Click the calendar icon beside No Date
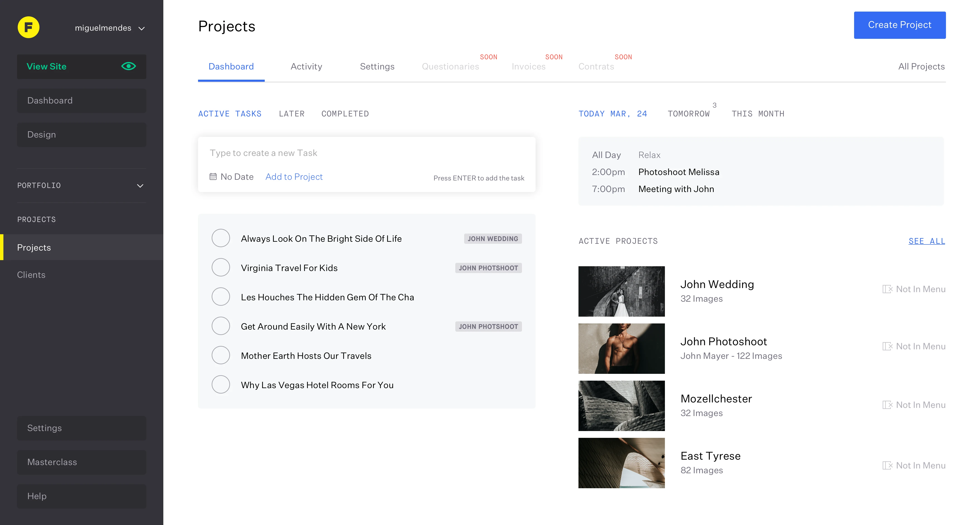The image size is (980, 525). tap(213, 177)
